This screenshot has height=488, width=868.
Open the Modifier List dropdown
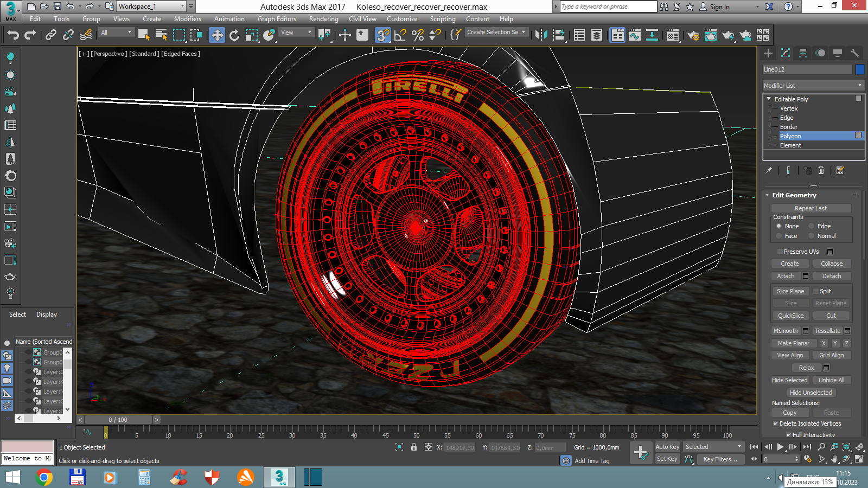click(x=813, y=86)
